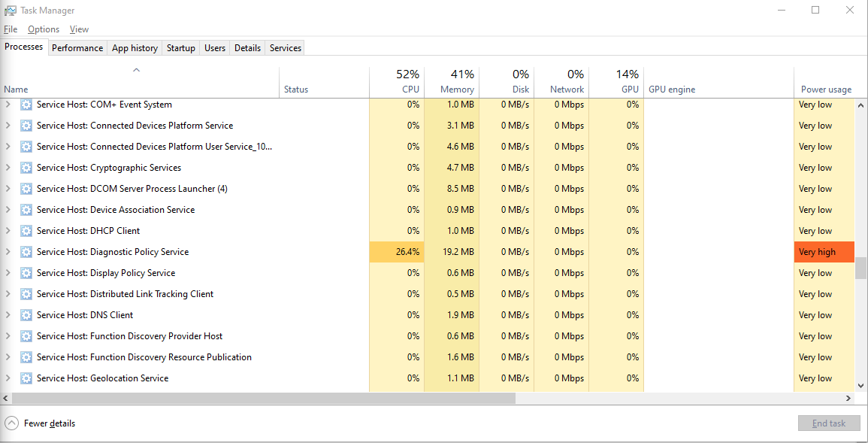
Task: Expand Function Discovery Provider Host row
Action: pyautogui.click(x=8, y=336)
